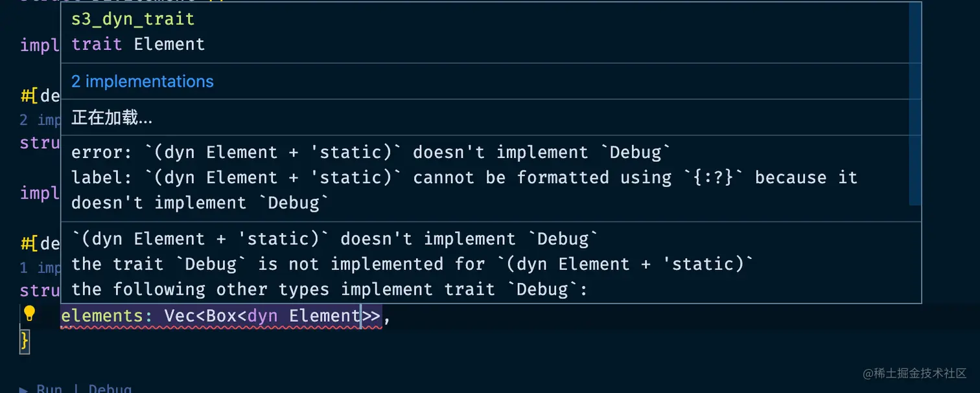Click the "dyn" keyword in code line

pyautogui.click(x=262, y=316)
